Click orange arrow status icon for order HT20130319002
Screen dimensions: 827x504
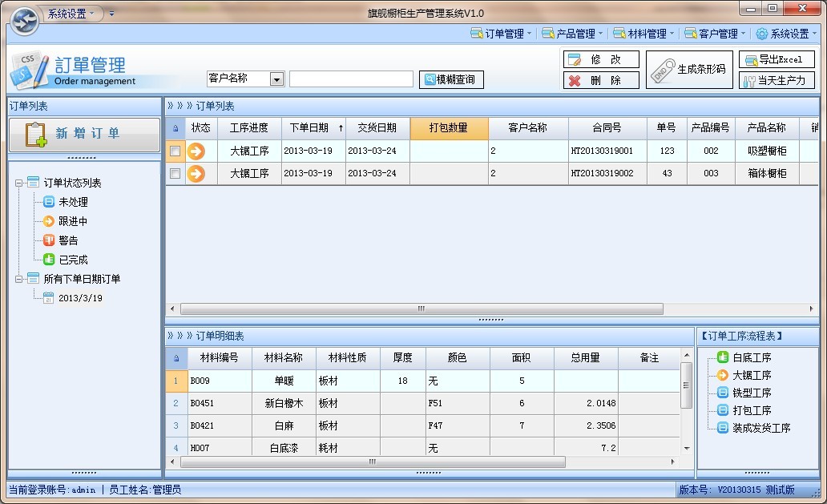[196, 173]
